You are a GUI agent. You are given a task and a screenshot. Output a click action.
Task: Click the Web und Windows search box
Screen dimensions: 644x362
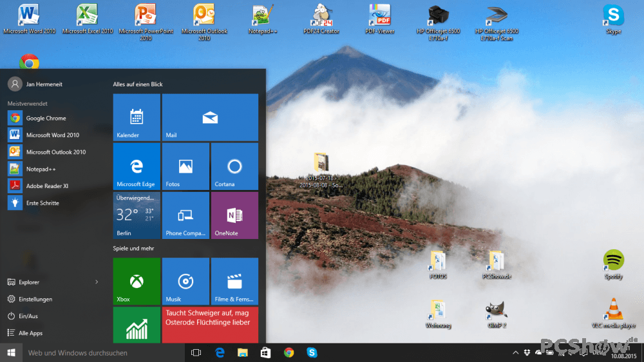(x=103, y=352)
